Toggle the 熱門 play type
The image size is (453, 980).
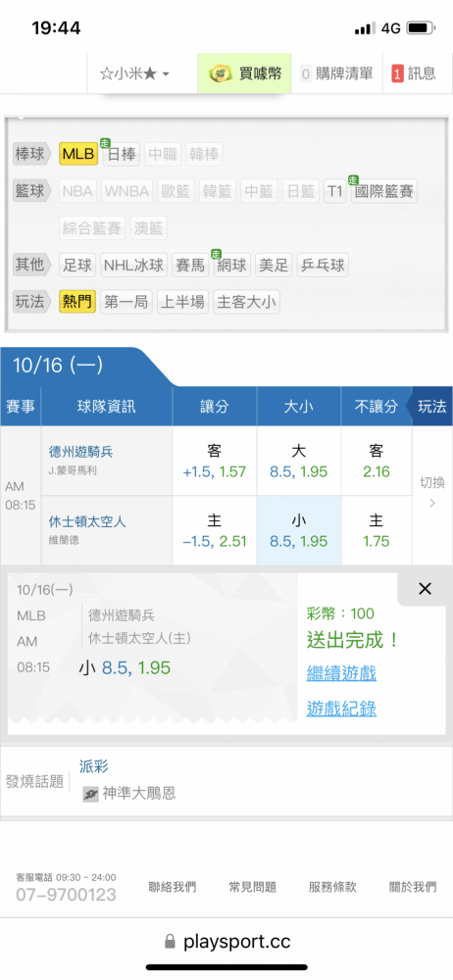click(x=76, y=303)
